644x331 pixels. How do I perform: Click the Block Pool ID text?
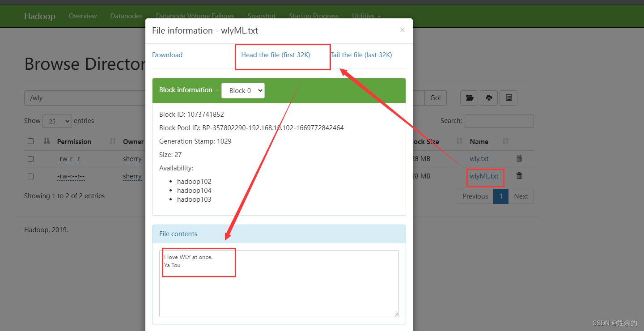(x=251, y=128)
